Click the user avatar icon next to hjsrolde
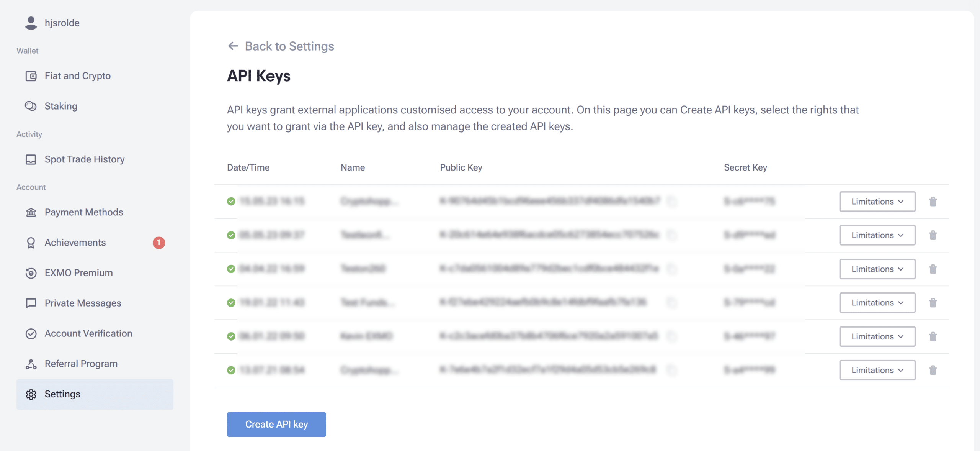The height and width of the screenshot is (451, 980). coord(31,23)
